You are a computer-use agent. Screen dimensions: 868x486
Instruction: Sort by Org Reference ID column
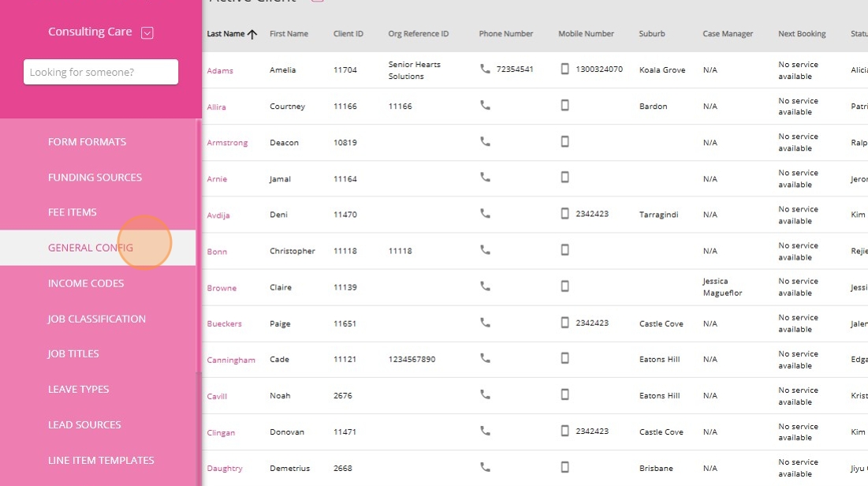point(419,34)
